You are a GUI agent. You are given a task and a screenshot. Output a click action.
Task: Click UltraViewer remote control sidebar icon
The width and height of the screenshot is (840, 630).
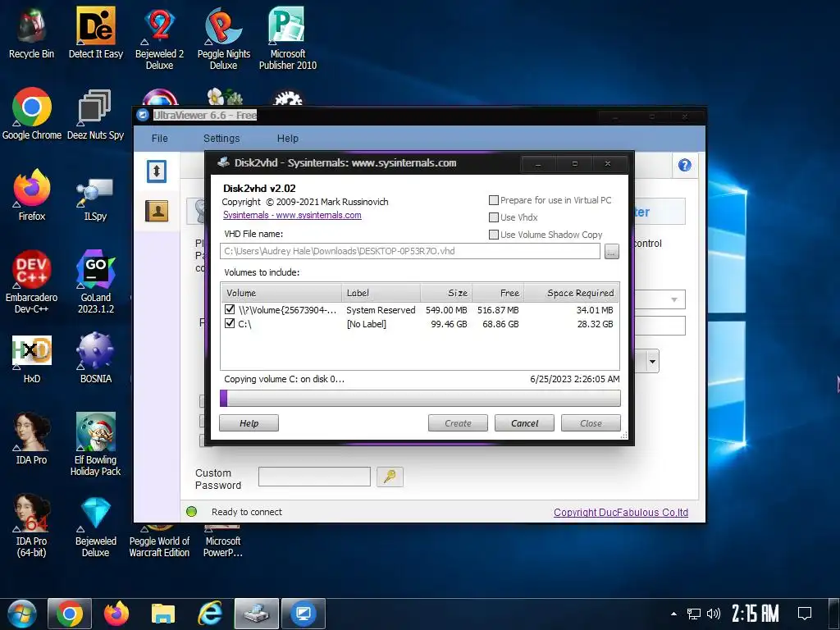157,171
